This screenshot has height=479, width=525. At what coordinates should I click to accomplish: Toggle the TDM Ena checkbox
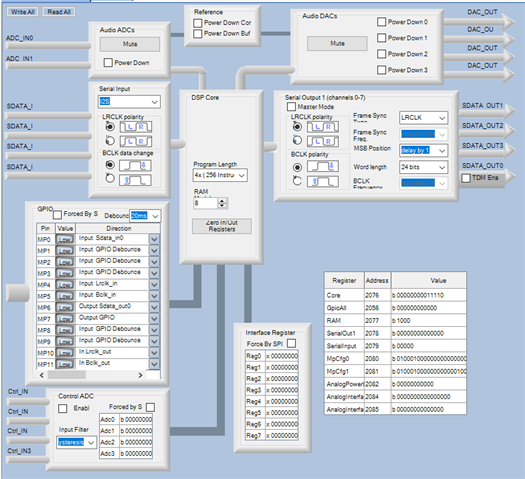(466, 178)
